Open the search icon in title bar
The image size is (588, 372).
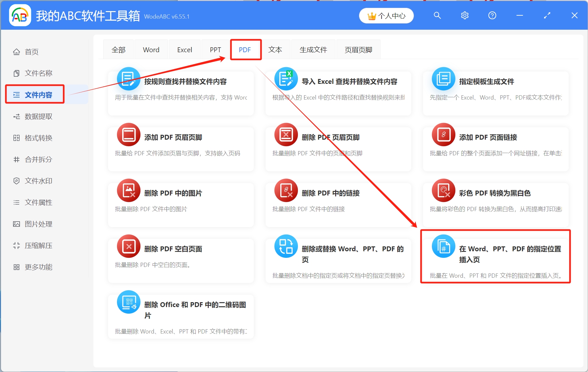pos(437,15)
